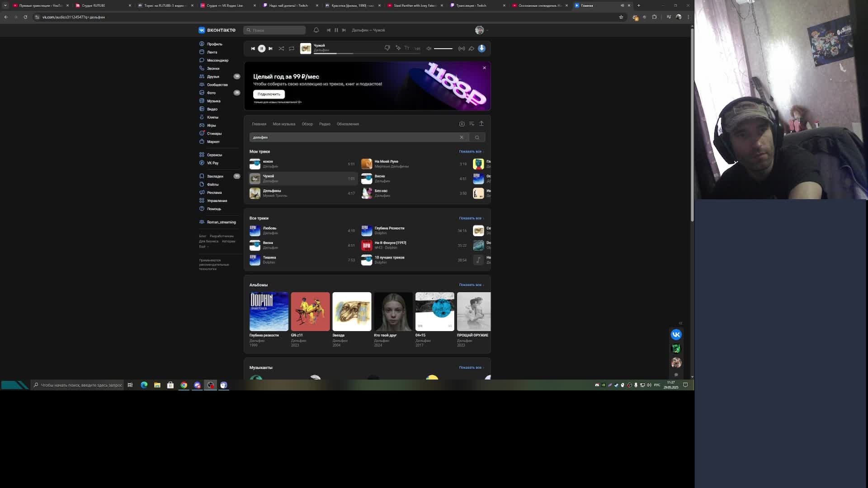Click the Подключить subscription button
868x488 pixels.
[269, 94]
